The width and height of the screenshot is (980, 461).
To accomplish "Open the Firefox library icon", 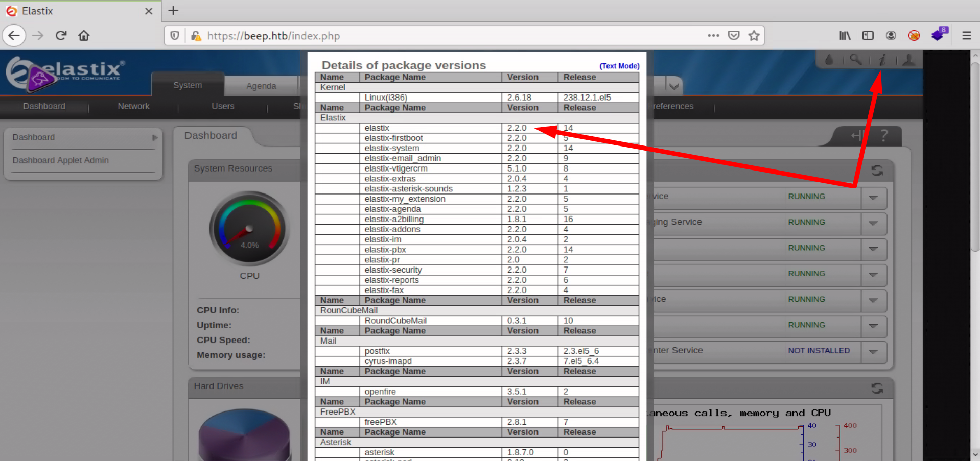I will (x=845, y=36).
